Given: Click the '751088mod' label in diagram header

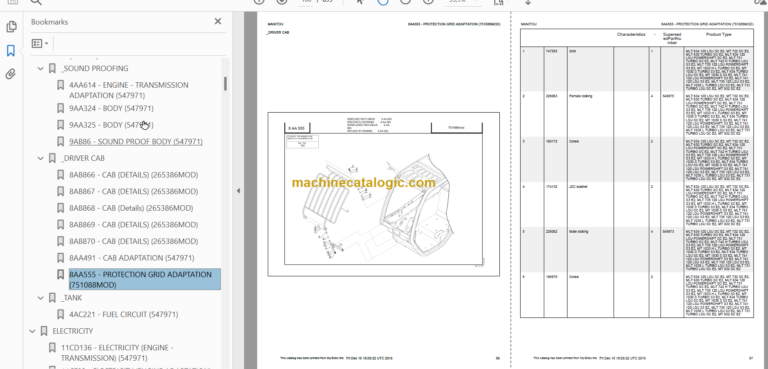Looking at the screenshot, I should (x=456, y=127).
